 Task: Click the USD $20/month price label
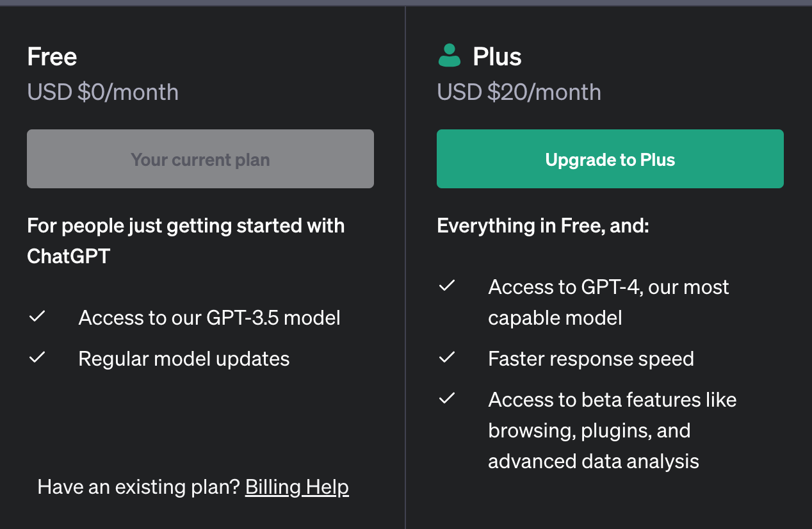click(519, 92)
